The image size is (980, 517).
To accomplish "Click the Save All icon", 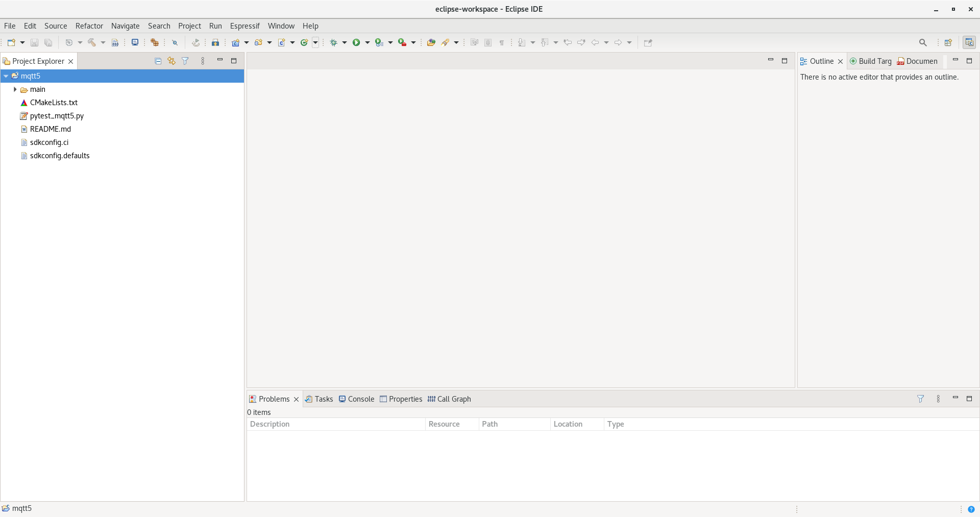I will [48, 43].
